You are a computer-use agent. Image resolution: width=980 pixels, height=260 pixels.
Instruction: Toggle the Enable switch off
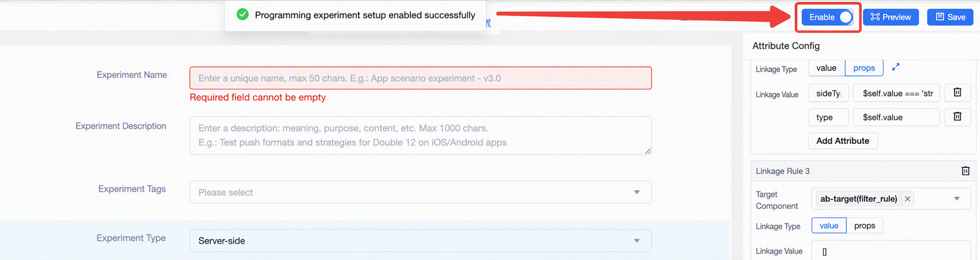point(845,17)
